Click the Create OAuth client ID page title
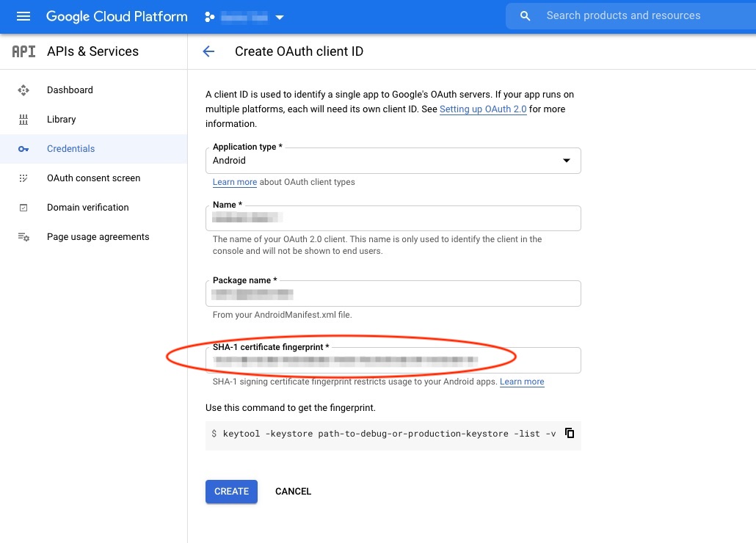 point(299,51)
